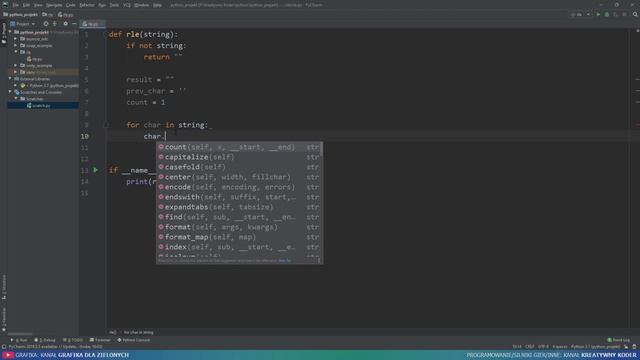Click the green Debug bug icon
640x360 pixels.
pyautogui.click(x=607, y=15)
